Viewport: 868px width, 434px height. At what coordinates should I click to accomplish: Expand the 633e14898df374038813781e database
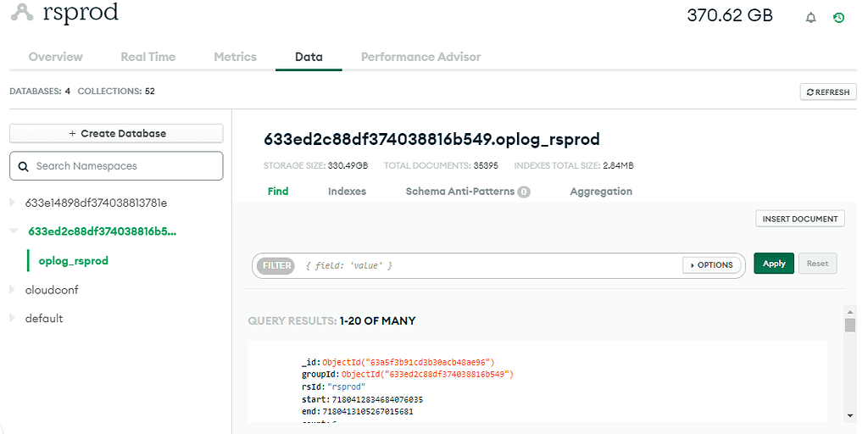point(12,203)
